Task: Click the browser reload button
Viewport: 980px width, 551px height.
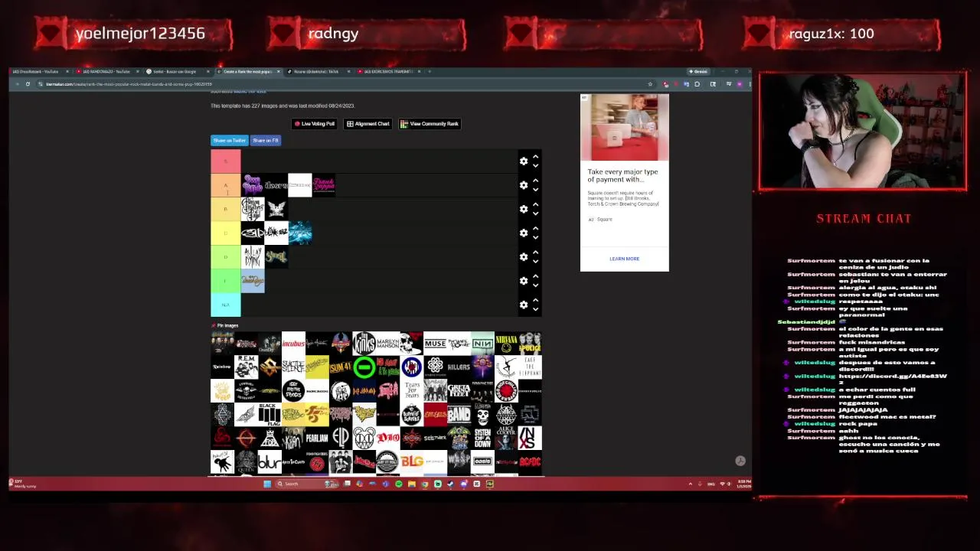Action: pyautogui.click(x=28, y=84)
